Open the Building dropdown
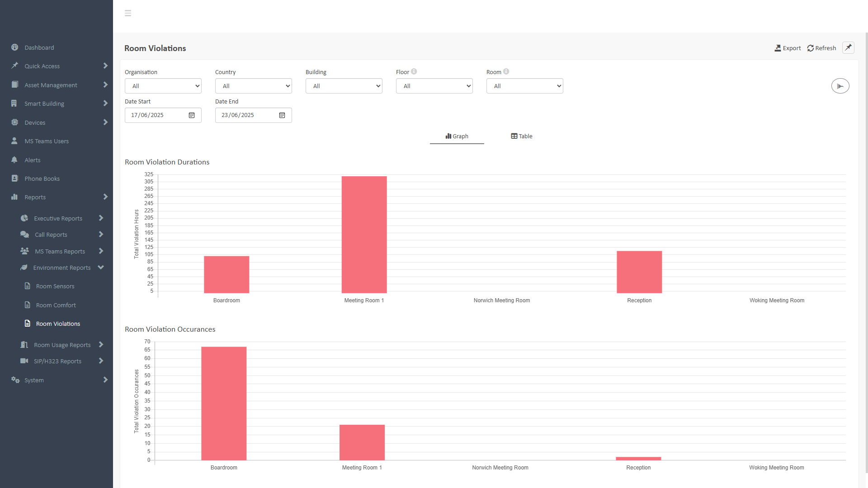The height and width of the screenshot is (488, 868). [344, 86]
